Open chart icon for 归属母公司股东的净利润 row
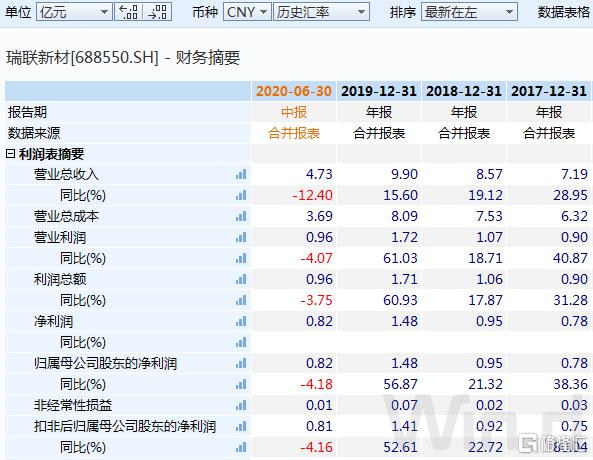The width and height of the screenshot is (593, 460). coord(241,364)
